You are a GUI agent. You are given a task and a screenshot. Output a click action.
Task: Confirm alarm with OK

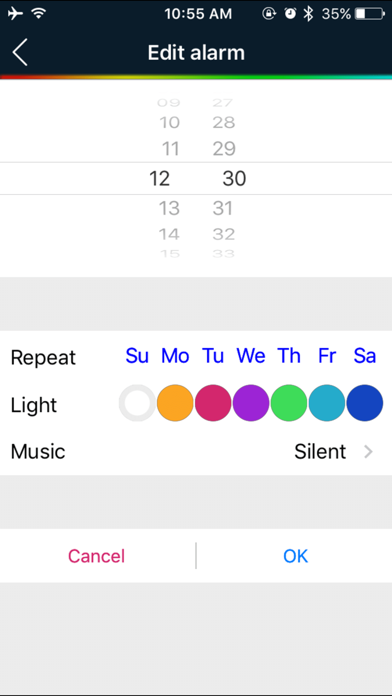tap(296, 556)
